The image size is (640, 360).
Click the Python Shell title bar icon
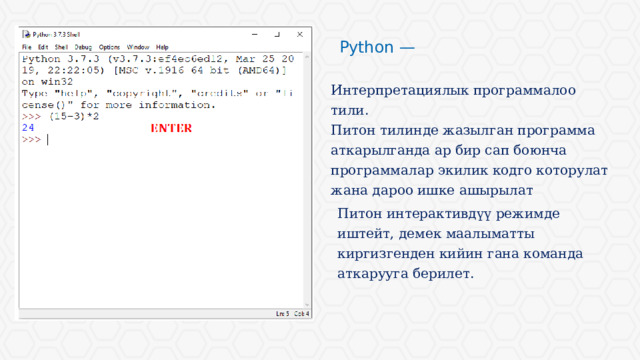(26, 34)
